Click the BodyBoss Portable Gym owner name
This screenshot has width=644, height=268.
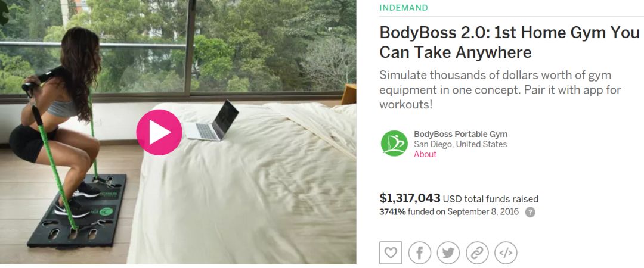tap(460, 134)
